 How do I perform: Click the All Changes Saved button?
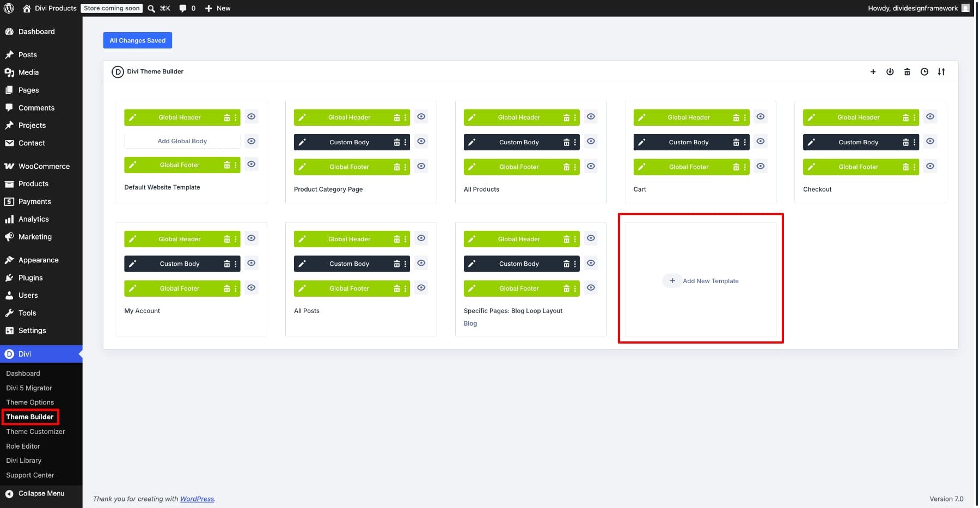point(138,40)
